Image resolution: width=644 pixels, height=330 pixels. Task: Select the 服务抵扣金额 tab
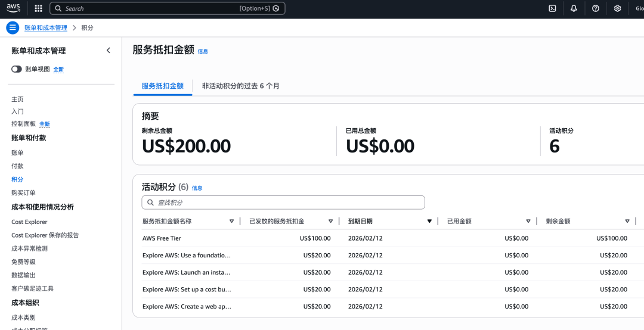tap(163, 86)
